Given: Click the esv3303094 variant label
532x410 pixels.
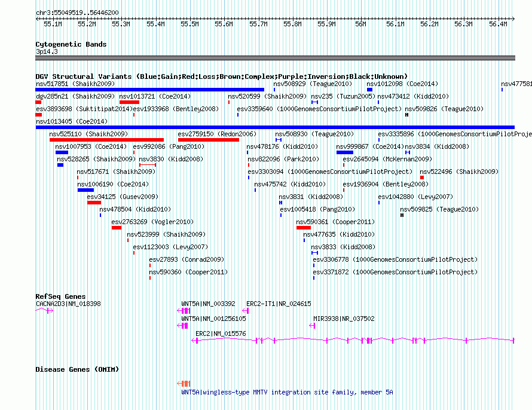Looking at the screenshot, I should (330, 172).
